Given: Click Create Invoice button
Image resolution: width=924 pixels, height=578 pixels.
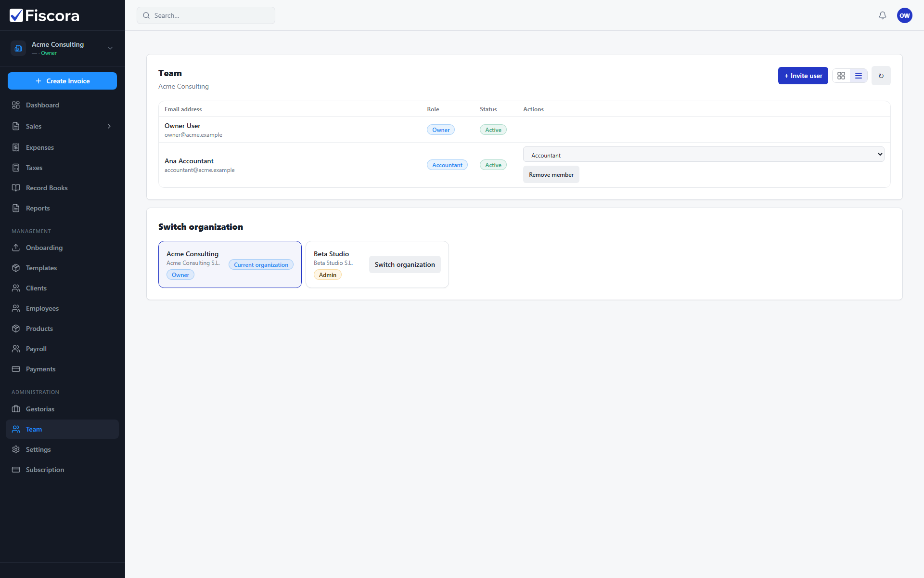Looking at the screenshot, I should point(62,81).
